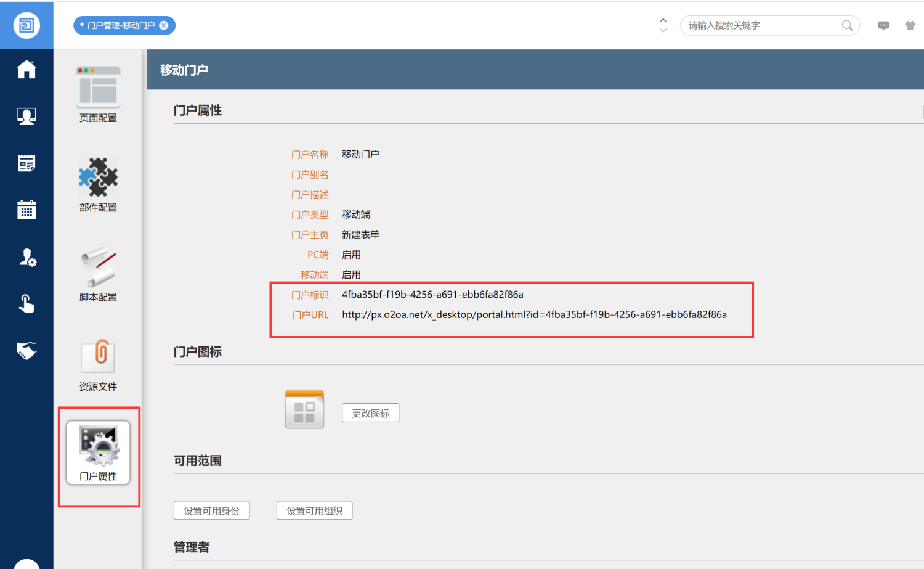This screenshot has height=569, width=924.
Task: Switch to the 门户管理-移动门户 tab
Action: pyautogui.click(x=121, y=25)
